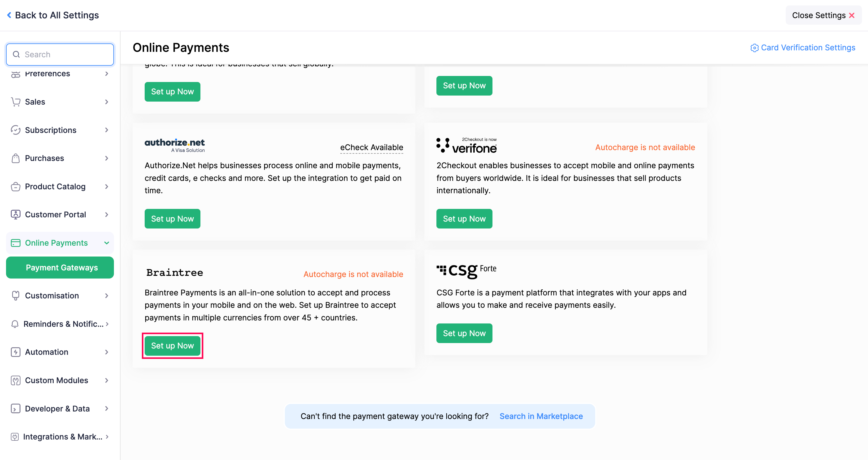Screen dimensions: 868x460
Task: Click the Product Catalog box icon
Action: coord(15,186)
